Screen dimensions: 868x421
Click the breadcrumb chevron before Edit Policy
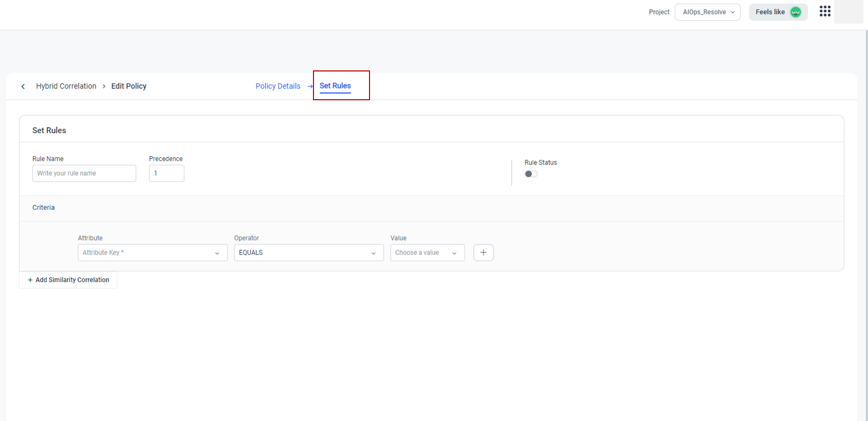pyautogui.click(x=104, y=86)
